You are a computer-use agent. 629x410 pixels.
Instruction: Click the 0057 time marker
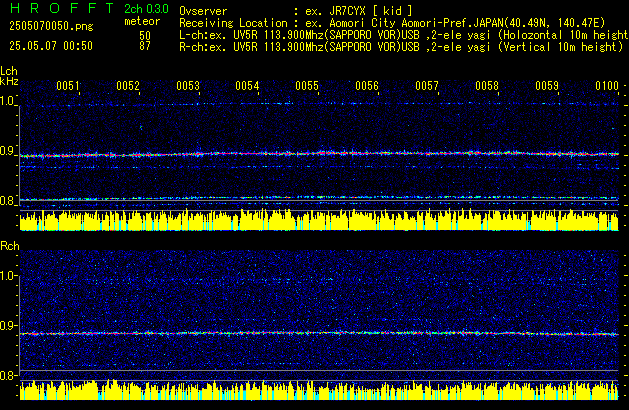(427, 86)
